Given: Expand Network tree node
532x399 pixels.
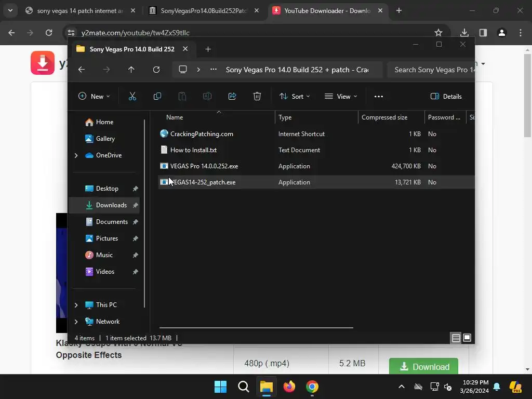Looking at the screenshot, I should pos(76,322).
